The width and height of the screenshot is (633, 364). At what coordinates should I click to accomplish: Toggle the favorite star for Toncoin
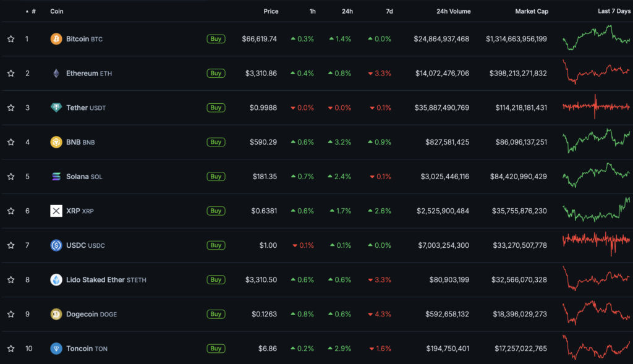pos(11,349)
